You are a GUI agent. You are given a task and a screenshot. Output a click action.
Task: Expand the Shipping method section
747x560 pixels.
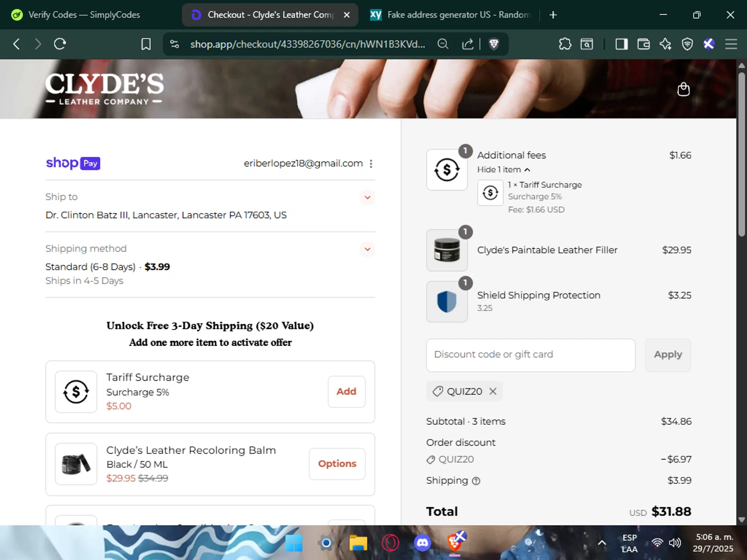(x=368, y=249)
